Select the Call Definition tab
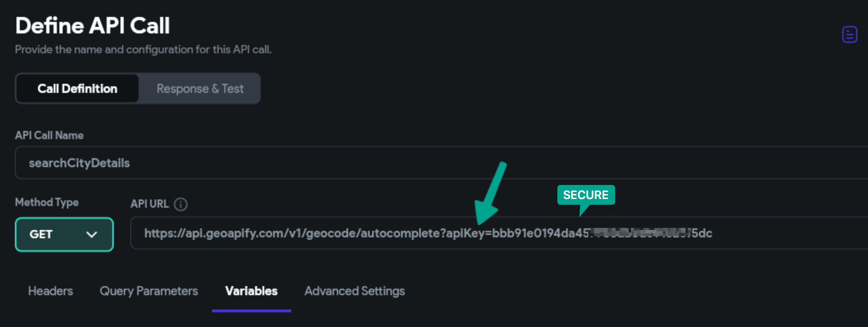Image resolution: width=868 pixels, height=327 pixels. 77,88
